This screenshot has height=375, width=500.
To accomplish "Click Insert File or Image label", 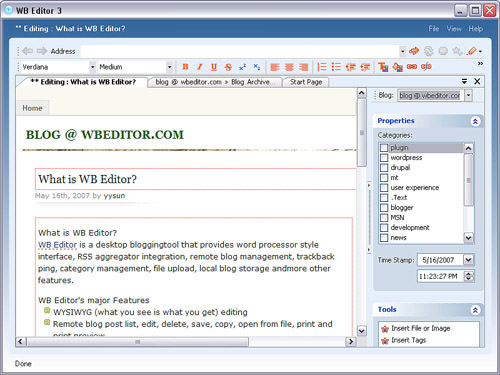I will tap(421, 328).
